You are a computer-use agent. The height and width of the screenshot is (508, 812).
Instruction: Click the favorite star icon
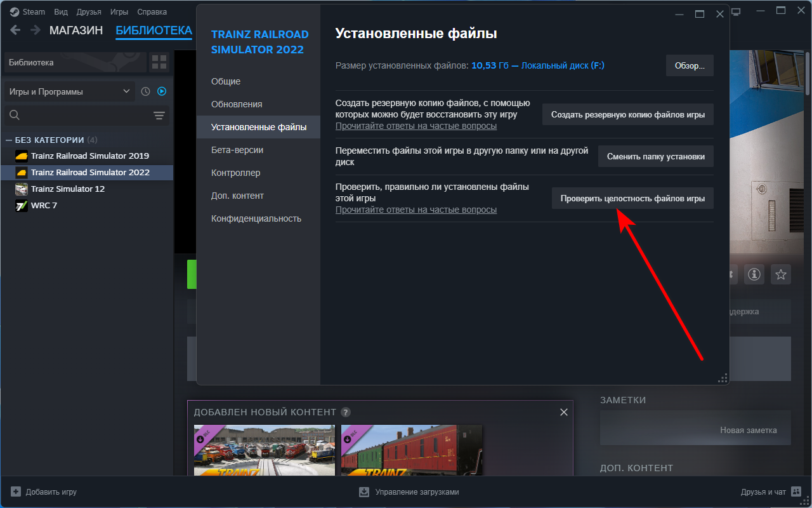click(781, 274)
